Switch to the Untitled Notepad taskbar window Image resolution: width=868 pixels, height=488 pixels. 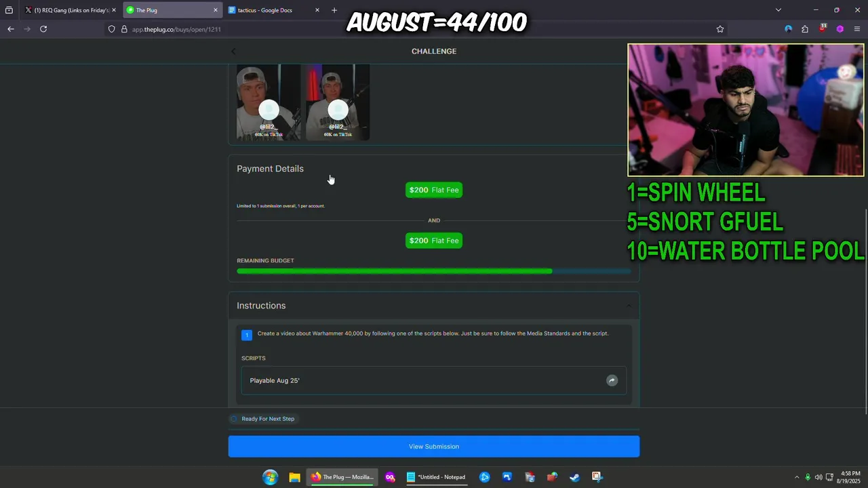click(437, 477)
